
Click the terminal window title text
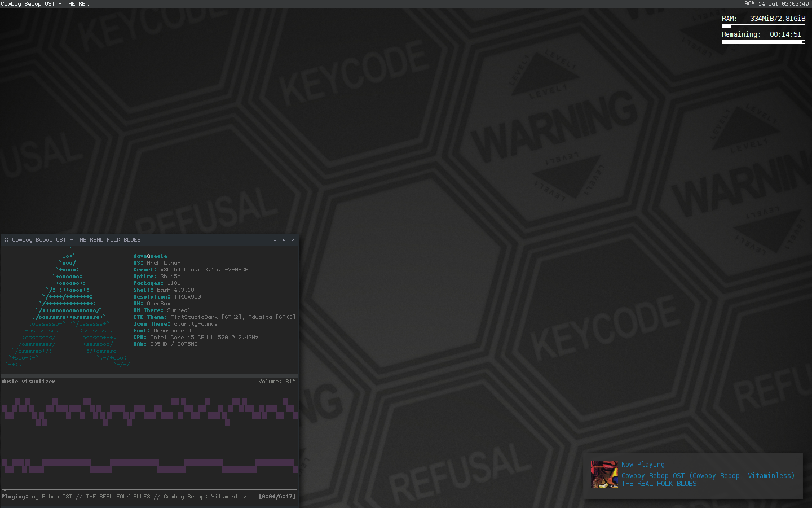(x=76, y=240)
